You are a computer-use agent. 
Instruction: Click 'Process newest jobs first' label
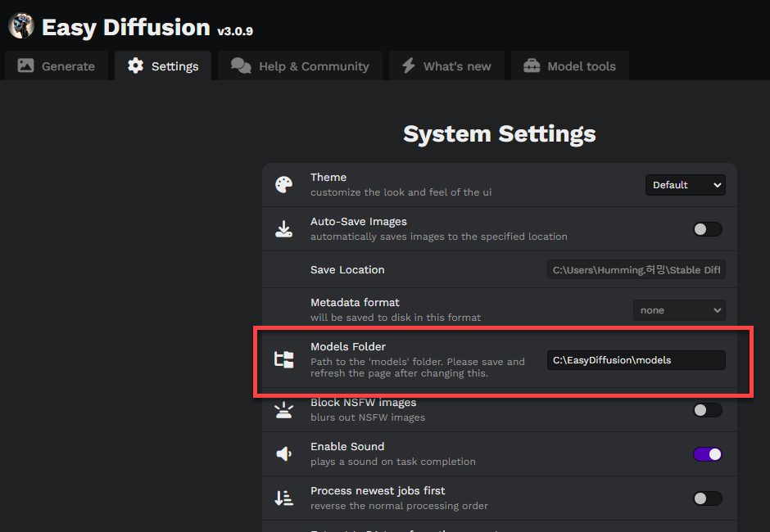[x=378, y=491]
